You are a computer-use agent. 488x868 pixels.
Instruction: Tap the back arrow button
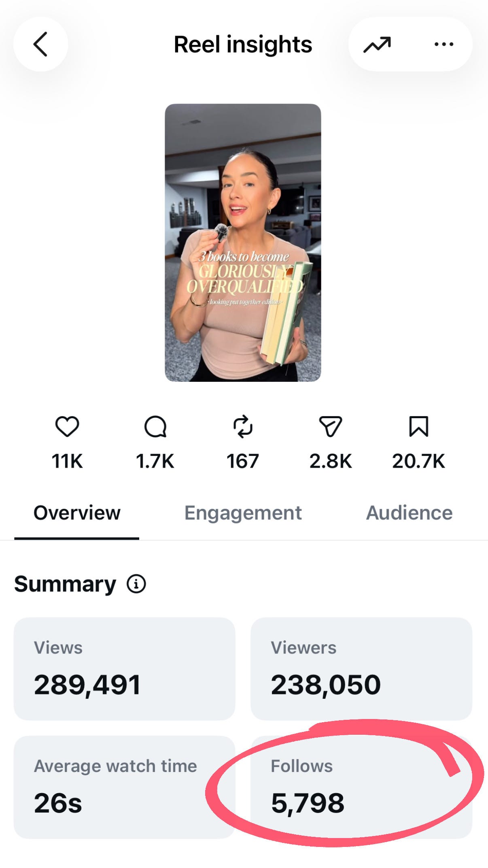[x=40, y=44]
